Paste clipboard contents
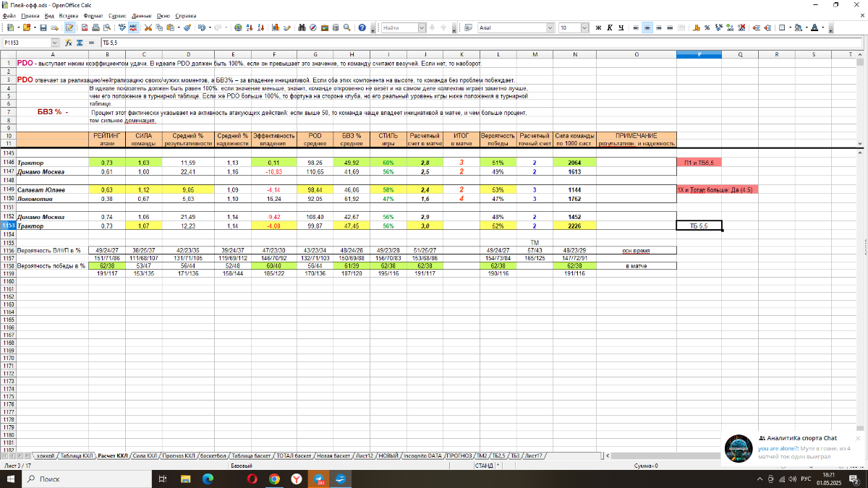 pyautogui.click(x=170, y=27)
